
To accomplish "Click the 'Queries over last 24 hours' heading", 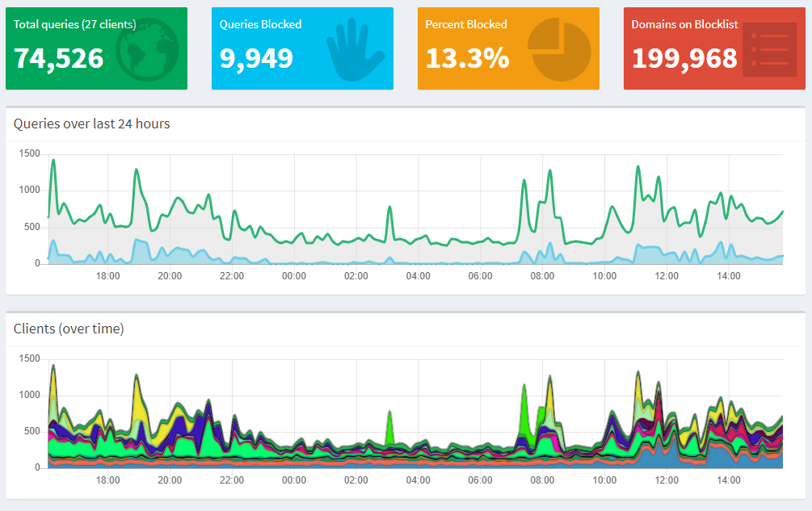I will tap(91, 124).
